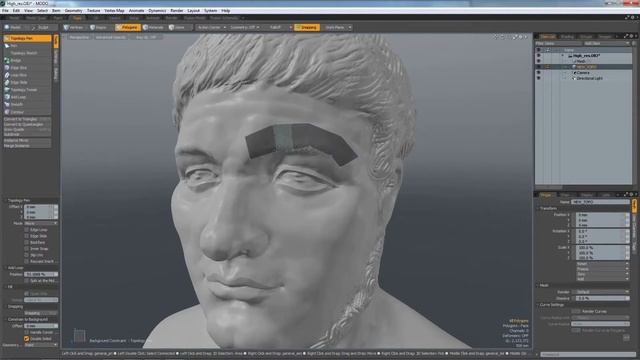Pick the Edge Slide tool
This screenshot has height=360, width=640.
(28, 82)
